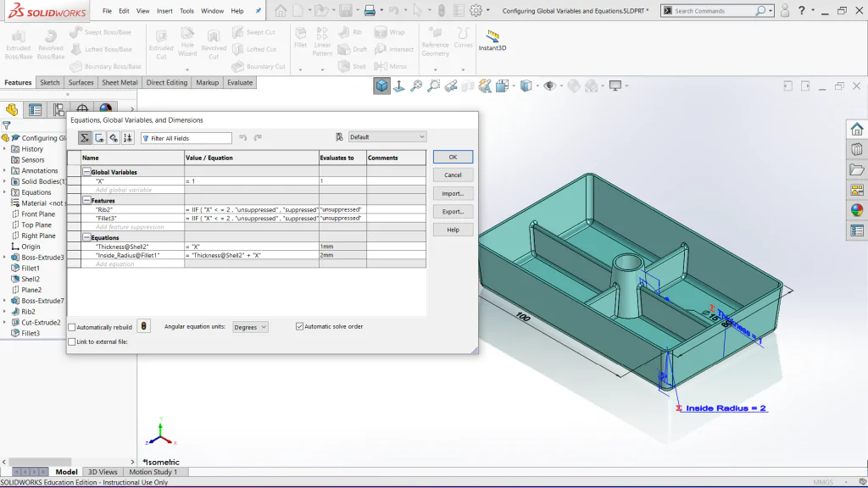Image resolution: width=868 pixels, height=488 pixels.
Task: Collapse the Equations section in the table
Action: click(87, 237)
